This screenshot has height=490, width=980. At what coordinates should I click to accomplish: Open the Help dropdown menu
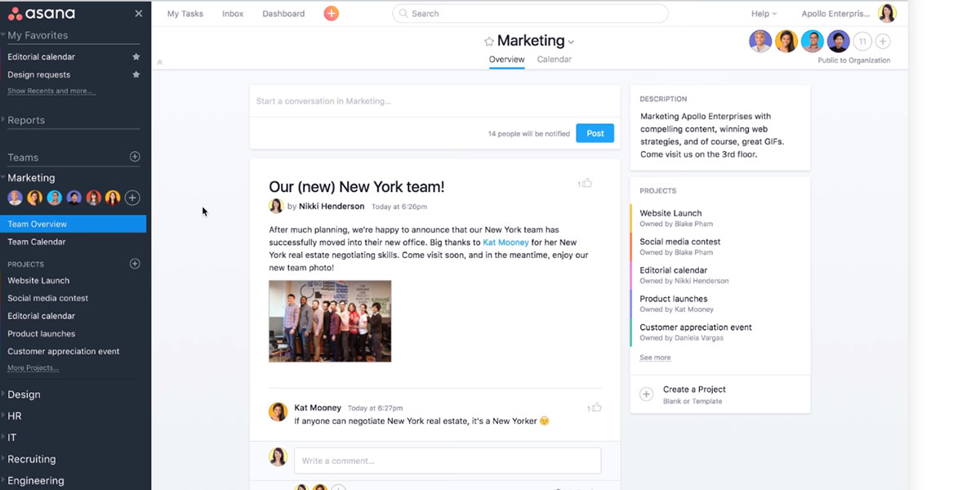pos(761,13)
